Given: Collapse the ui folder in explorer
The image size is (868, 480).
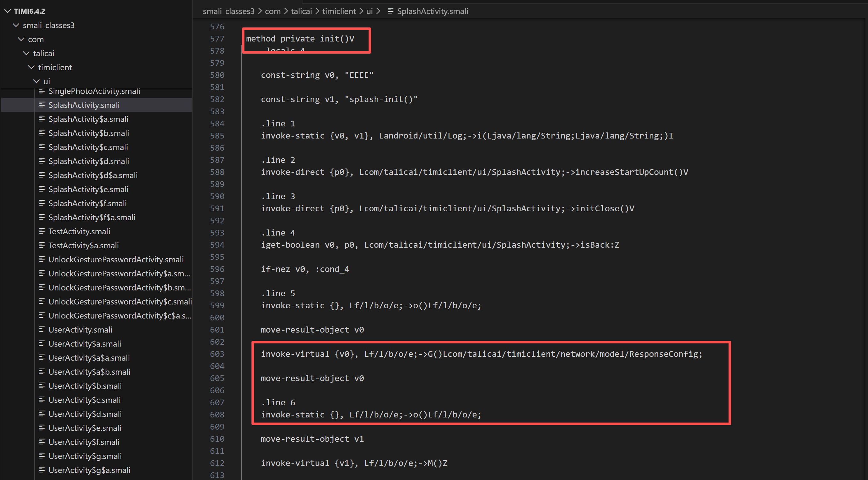Looking at the screenshot, I should (36, 81).
